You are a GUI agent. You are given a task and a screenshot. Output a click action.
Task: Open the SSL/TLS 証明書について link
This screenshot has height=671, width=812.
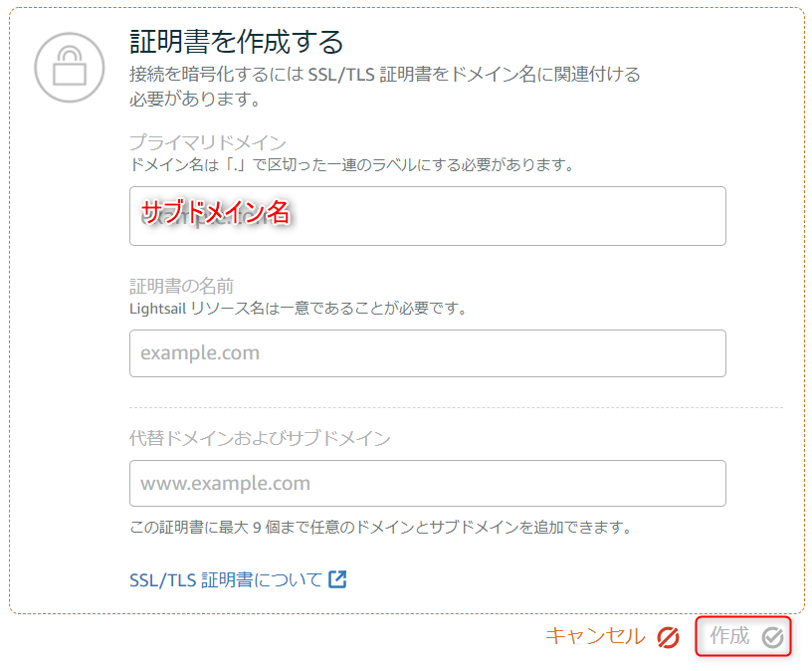226,579
